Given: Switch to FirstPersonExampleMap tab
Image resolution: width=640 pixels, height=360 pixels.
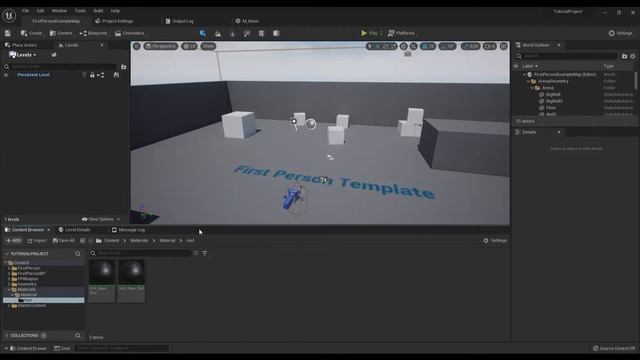Looking at the screenshot, I should click(56, 21).
